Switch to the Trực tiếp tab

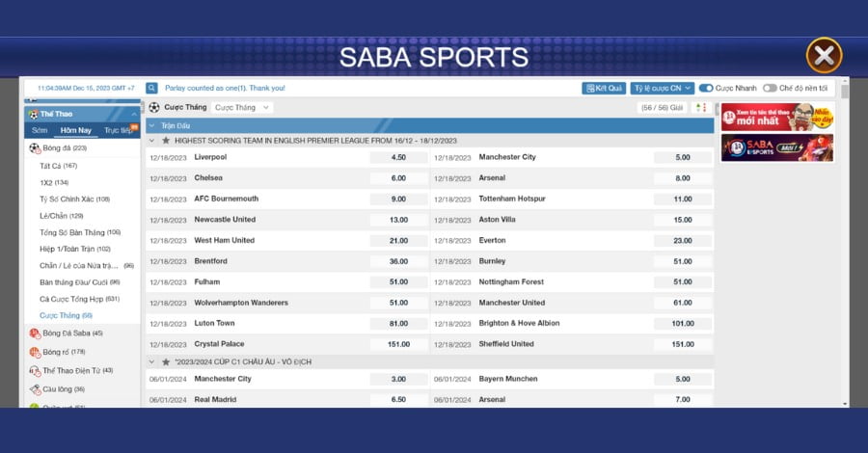click(118, 130)
